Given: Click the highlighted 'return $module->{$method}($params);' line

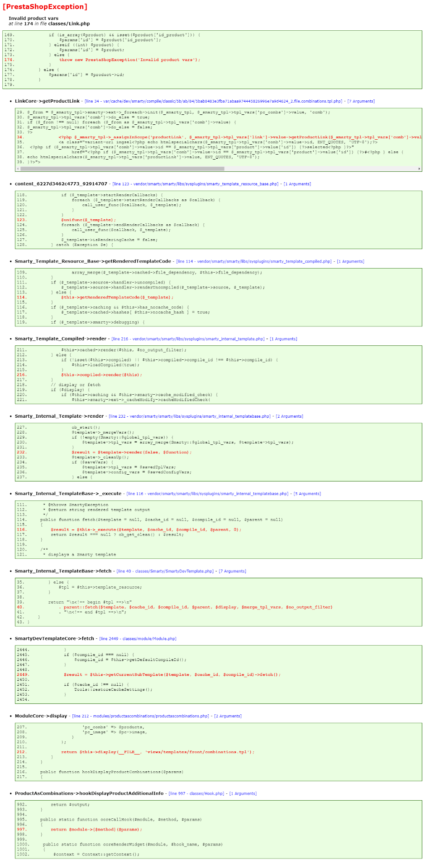Looking at the screenshot, I should click(x=96, y=830).
